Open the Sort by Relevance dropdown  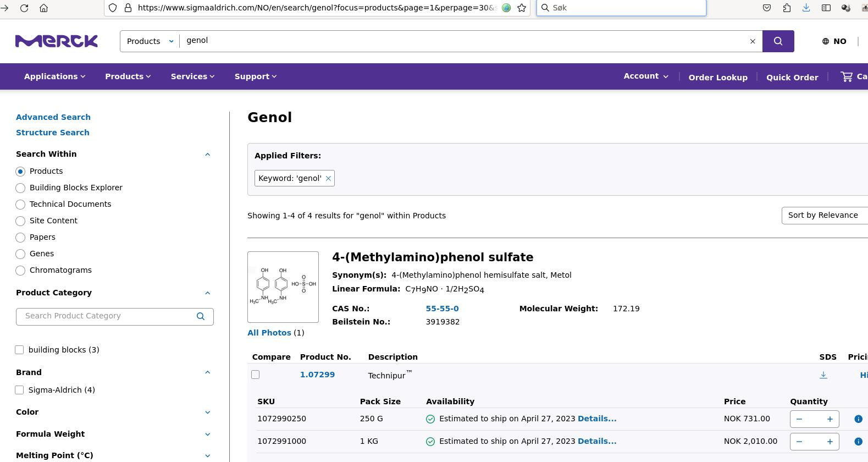[x=825, y=216]
